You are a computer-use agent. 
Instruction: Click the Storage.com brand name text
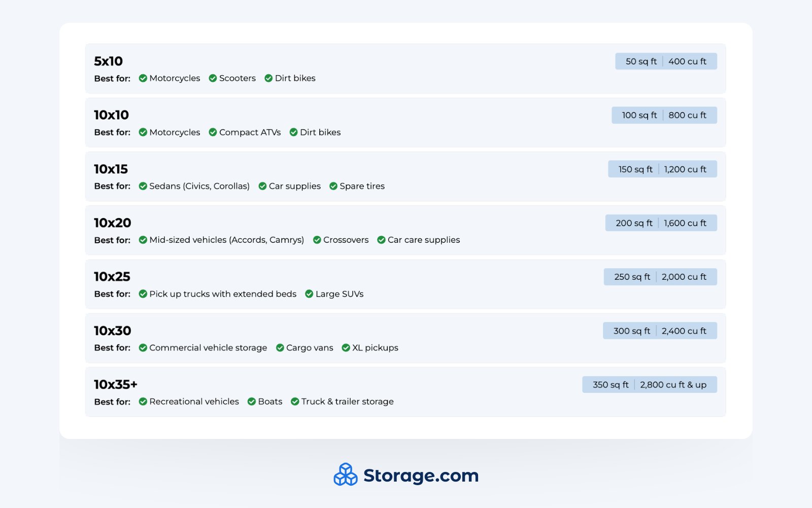coord(421,475)
